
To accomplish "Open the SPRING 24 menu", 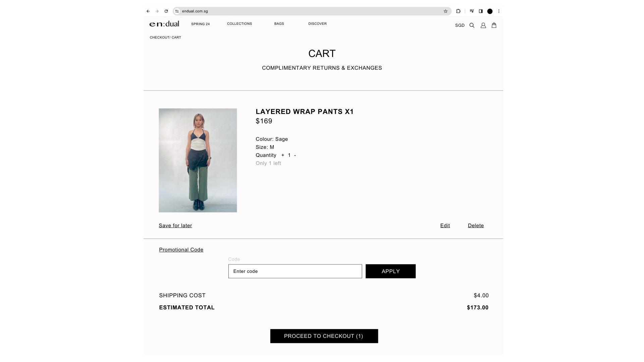I will point(200,24).
